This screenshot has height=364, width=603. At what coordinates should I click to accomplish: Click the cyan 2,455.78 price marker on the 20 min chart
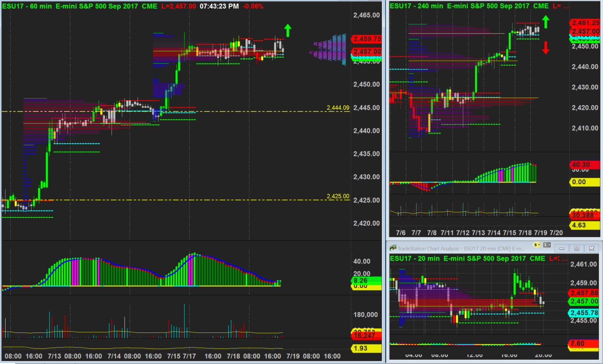pos(583,313)
